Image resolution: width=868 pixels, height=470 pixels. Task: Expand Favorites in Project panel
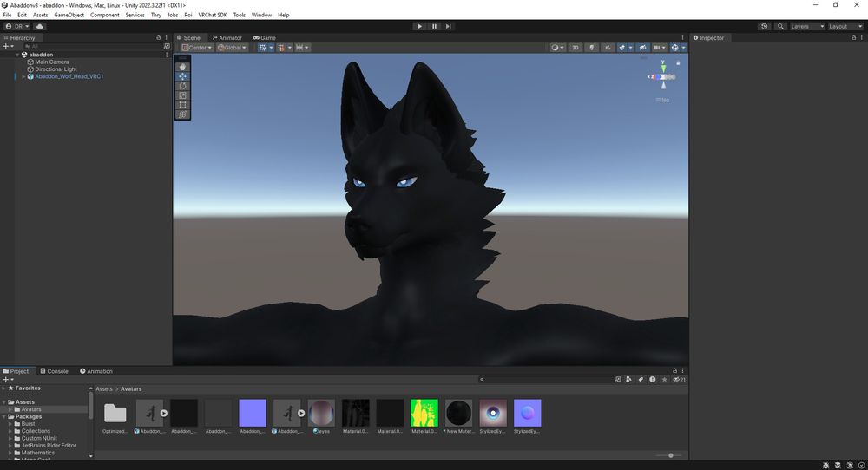[x=4, y=388]
